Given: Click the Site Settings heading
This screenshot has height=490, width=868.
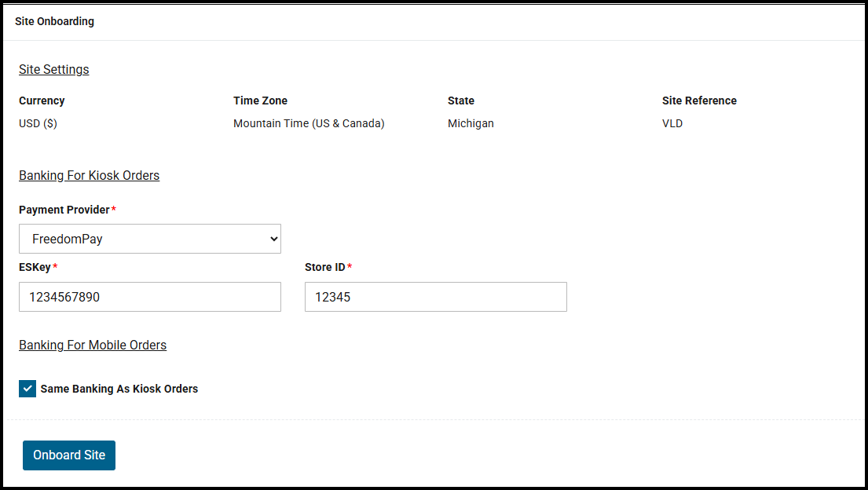Looking at the screenshot, I should tap(54, 69).
